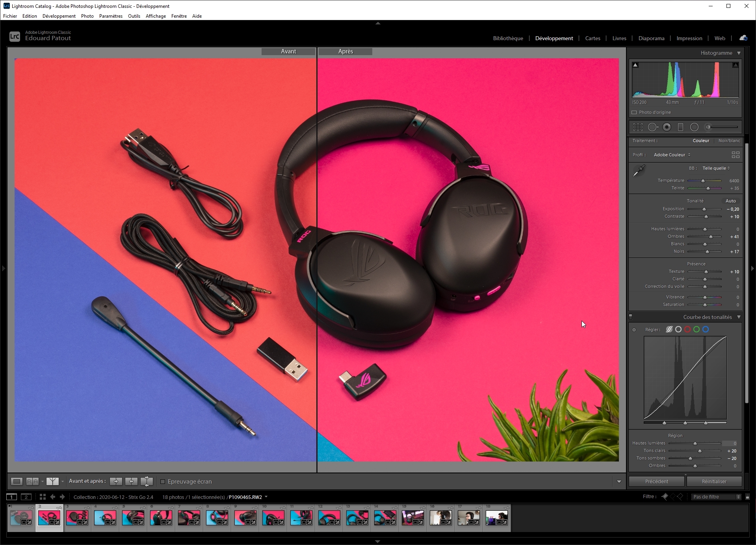Open Pas de filtre filter dropdown

pyautogui.click(x=716, y=497)
